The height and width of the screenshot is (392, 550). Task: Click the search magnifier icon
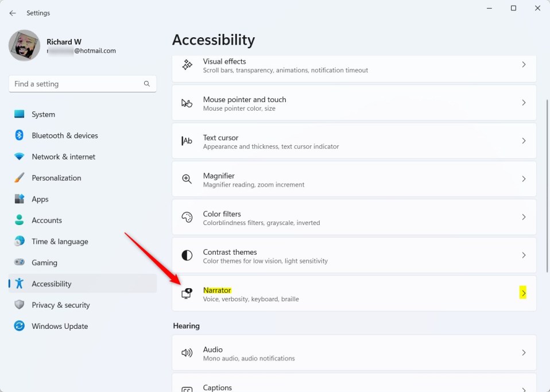tap(146, 84)
